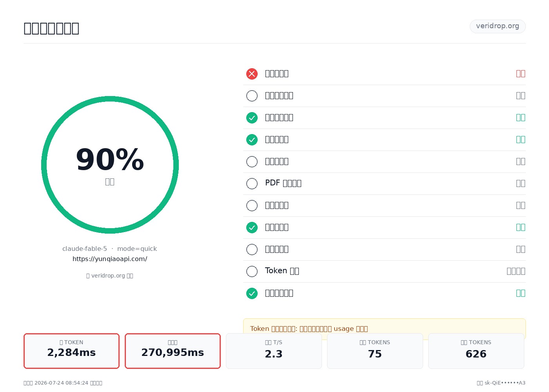Click the red-bordered 2,284ms TOKEN card

point(71,351)
